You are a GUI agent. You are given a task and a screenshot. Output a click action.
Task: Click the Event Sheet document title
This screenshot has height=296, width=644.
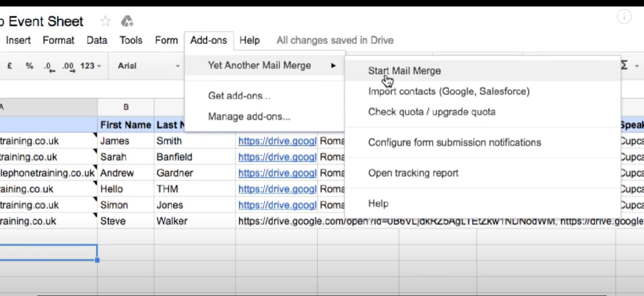(x=42, y=22)
